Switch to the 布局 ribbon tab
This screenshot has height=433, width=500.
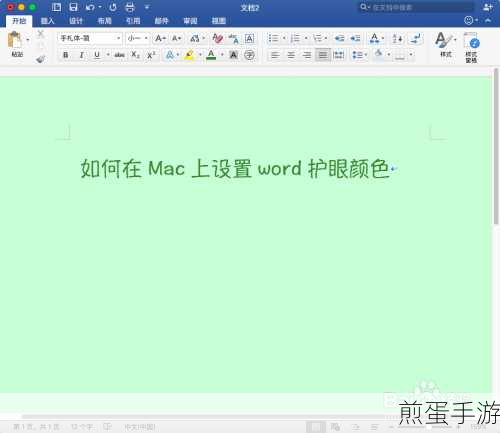[x=104, y=21]
